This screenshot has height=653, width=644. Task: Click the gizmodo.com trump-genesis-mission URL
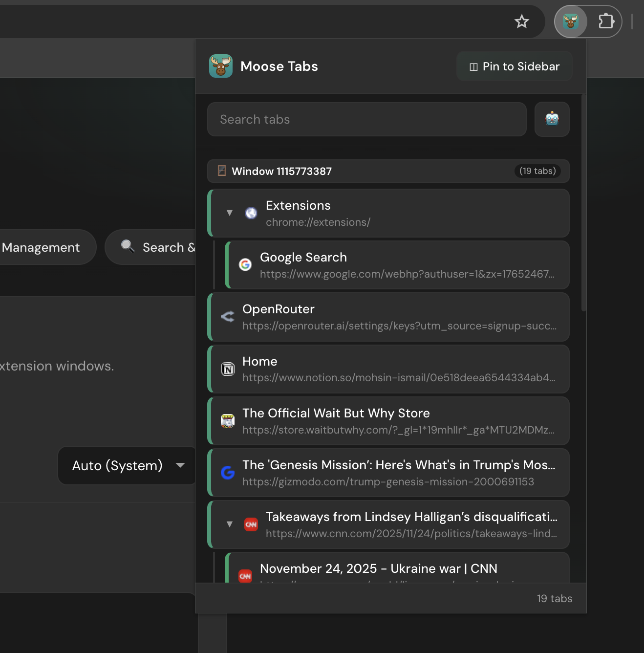(x=388, y=482)
